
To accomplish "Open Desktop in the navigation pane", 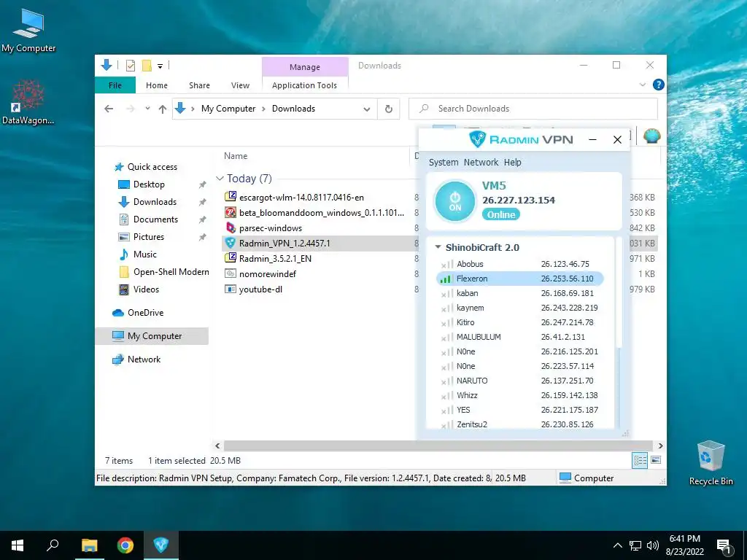I will point(149,184).
